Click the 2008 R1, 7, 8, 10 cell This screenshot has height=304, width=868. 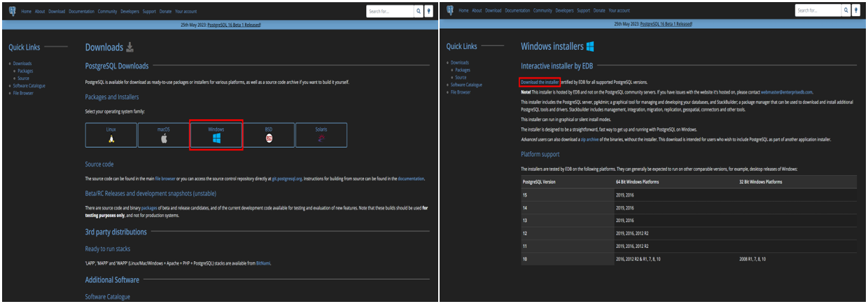click(x=753, y=258)
